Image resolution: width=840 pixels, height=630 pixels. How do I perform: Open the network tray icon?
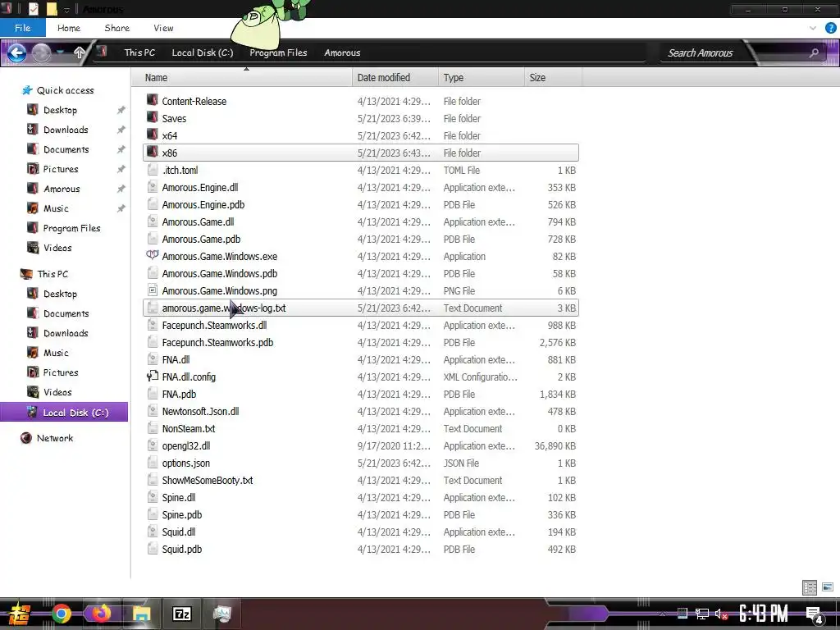pos(701,614)
